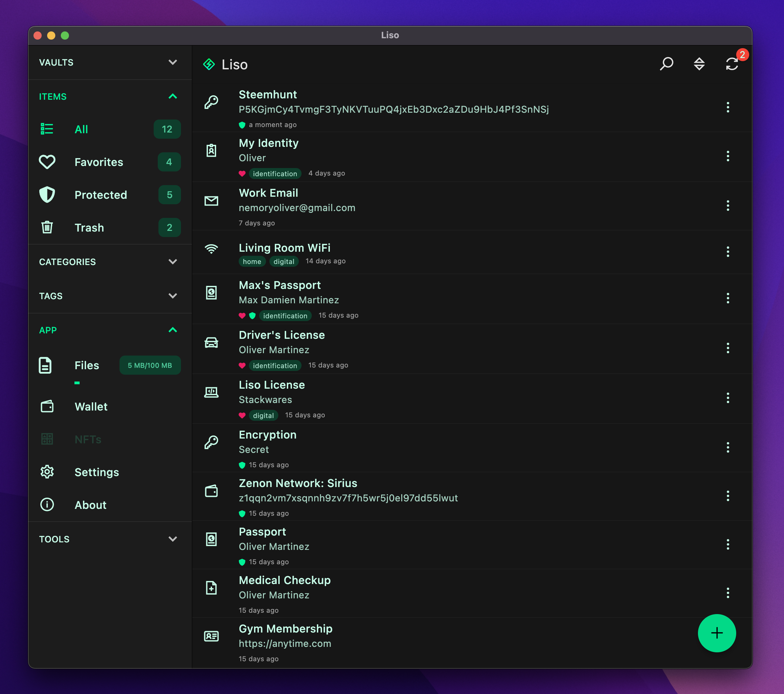Collapse the ITEMS section chevron
The width and height of the screenshot is (784, 694).
pyautogui.click(x=173, y=96)
